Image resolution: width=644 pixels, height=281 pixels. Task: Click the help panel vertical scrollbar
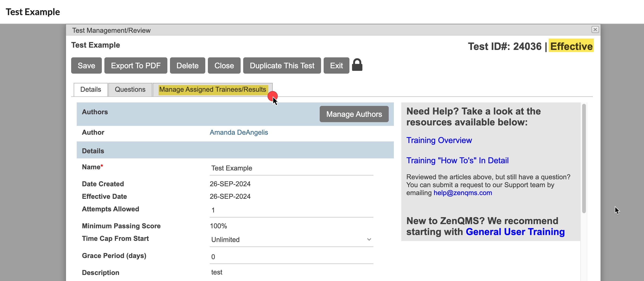pyautogui.click(x=584, y=159)
